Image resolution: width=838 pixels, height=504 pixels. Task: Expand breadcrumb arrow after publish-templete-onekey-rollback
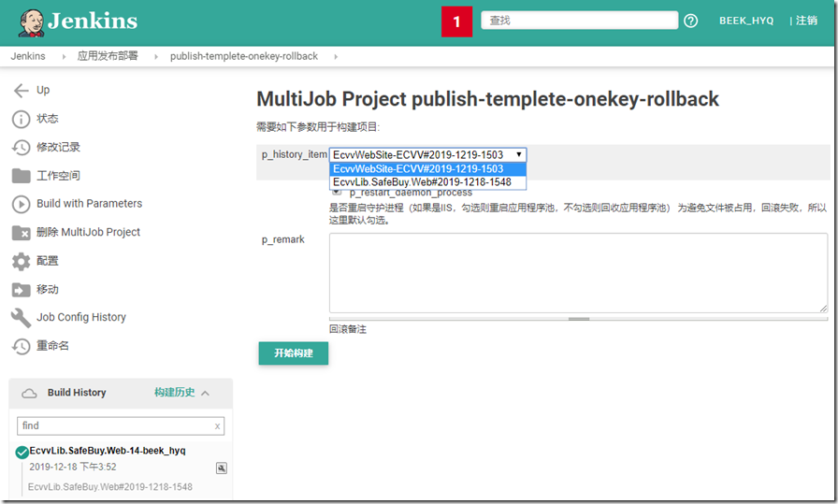[x=336, y=57]
